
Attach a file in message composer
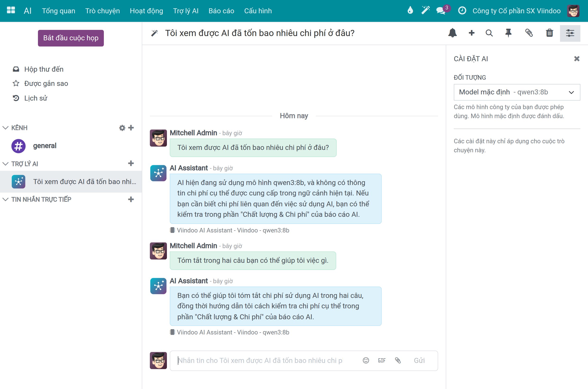click(x=398, y=361)
